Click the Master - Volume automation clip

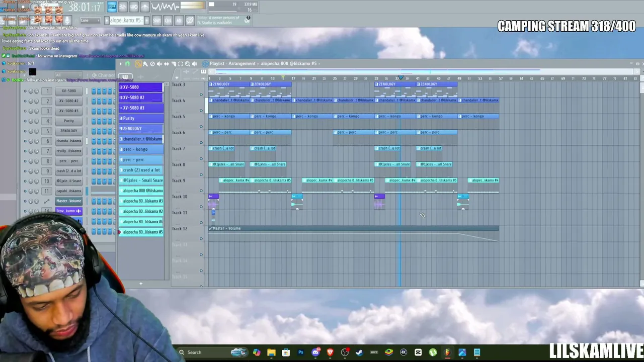[x=354, y=234]
